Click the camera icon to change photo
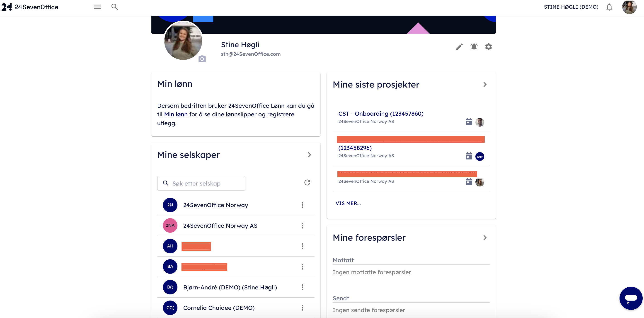Screen dimensions: 644x318 [x=202, y=59]
